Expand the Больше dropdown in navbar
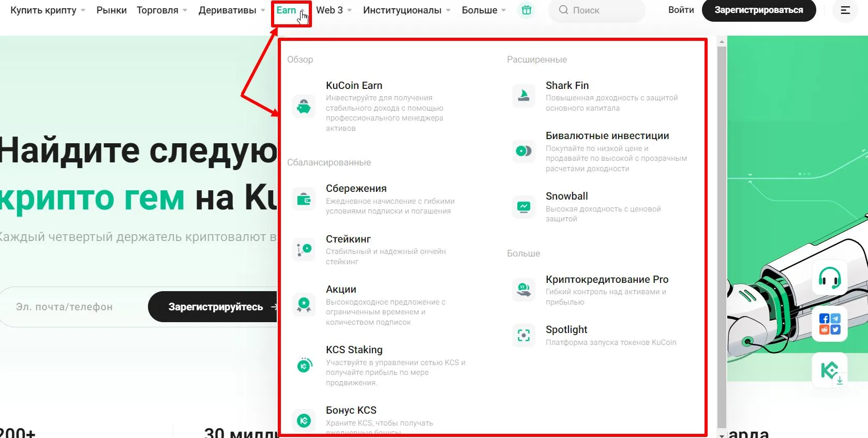Viewport: 868px width, 438px height. pyautogui.click(x=484, y=10)
